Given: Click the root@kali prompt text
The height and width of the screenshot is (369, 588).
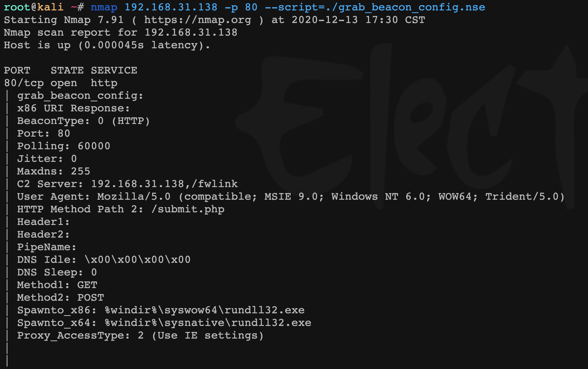Looking at the screenshot, I should coord(33,7).
